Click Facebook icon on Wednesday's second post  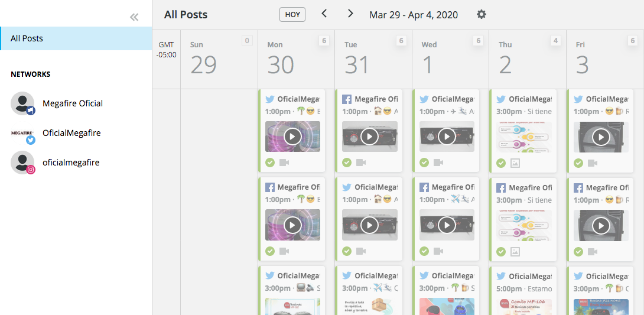(424, 187)
